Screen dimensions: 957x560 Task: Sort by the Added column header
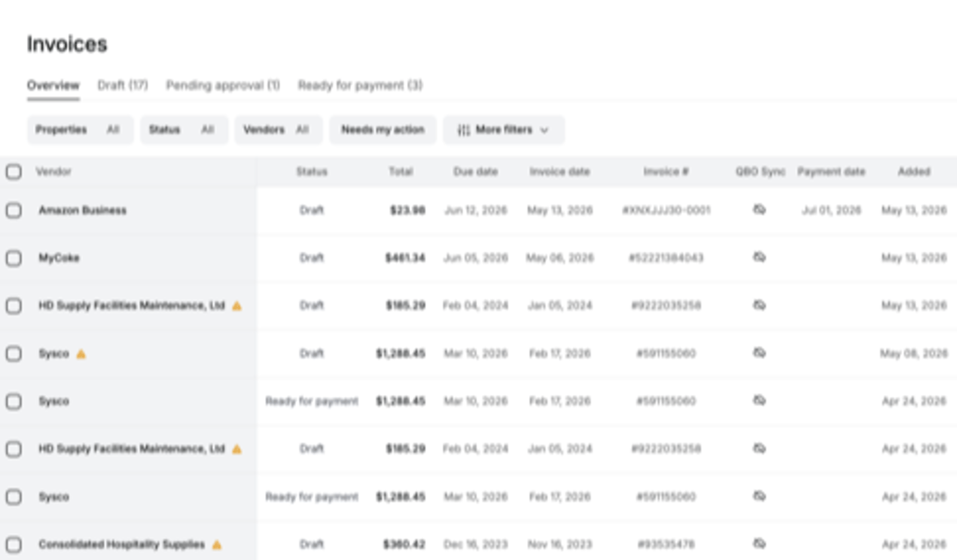(x=914, y=172)
